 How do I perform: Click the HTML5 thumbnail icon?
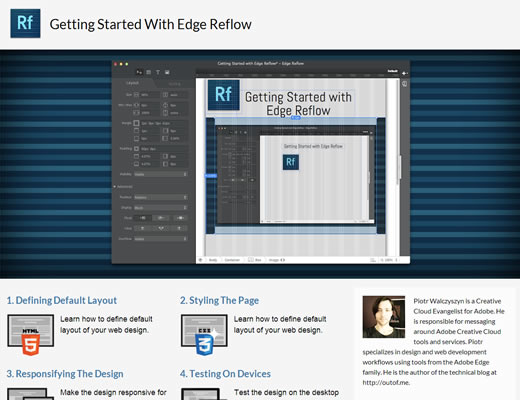(31, 335)
